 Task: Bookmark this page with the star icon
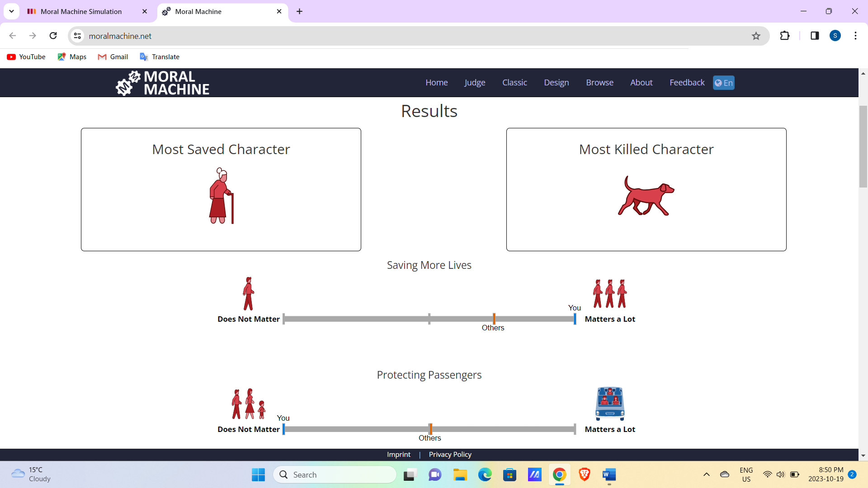[756, 36]
